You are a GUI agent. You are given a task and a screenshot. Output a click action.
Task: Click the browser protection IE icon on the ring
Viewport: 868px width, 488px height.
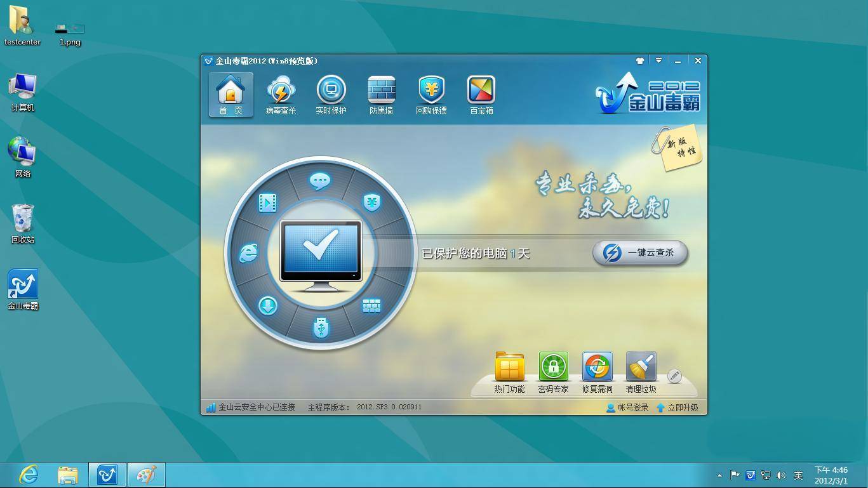tap(248, 253)
